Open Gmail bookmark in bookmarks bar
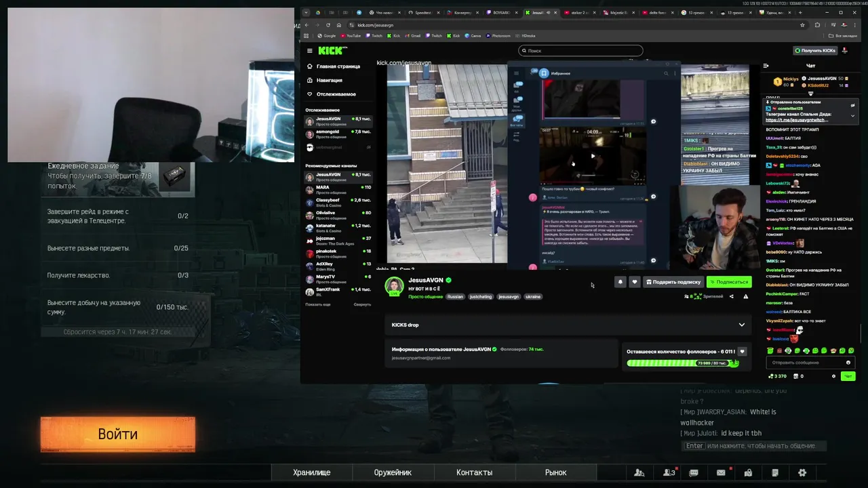The width and height of the screenshot is (868, 488). click(413, 36)
